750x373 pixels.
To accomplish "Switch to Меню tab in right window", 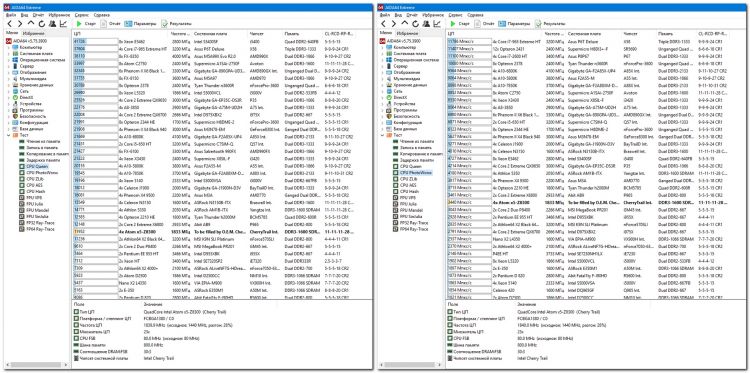I will (386, 33).
